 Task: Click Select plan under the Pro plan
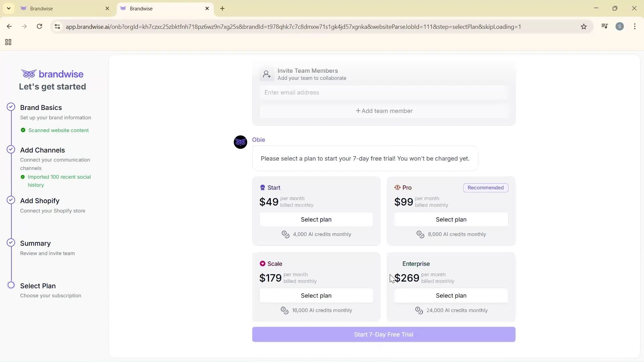451,219
